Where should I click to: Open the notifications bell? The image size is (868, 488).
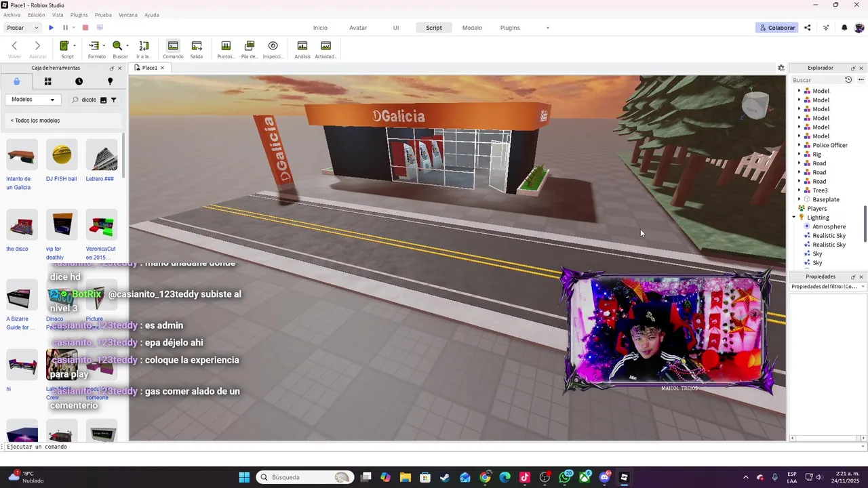(844, 28)
